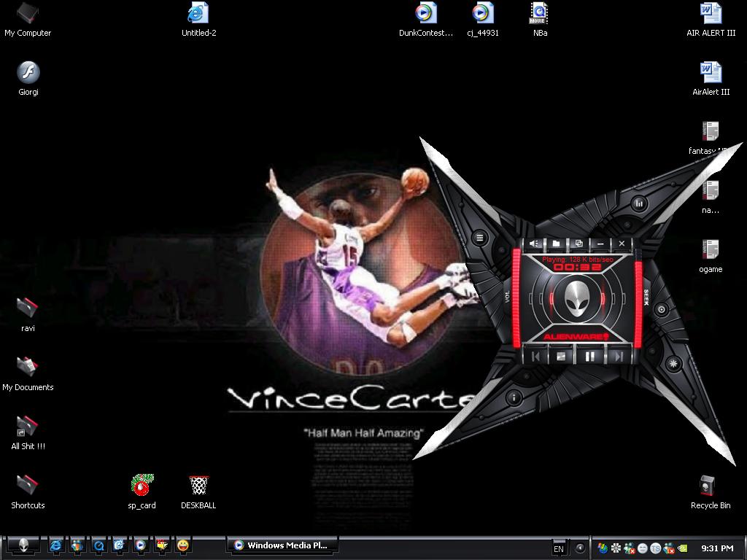Select the DESKBALL basketball hoop icon
The width and height of the screenshot is (747, 560).
click(x=198, y=492)
